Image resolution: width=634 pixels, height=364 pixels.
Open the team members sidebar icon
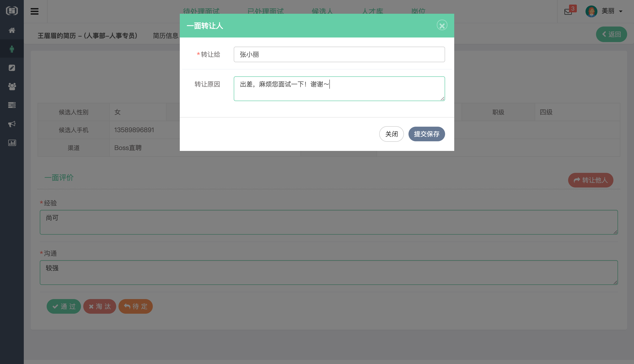[x=12, y=86]
